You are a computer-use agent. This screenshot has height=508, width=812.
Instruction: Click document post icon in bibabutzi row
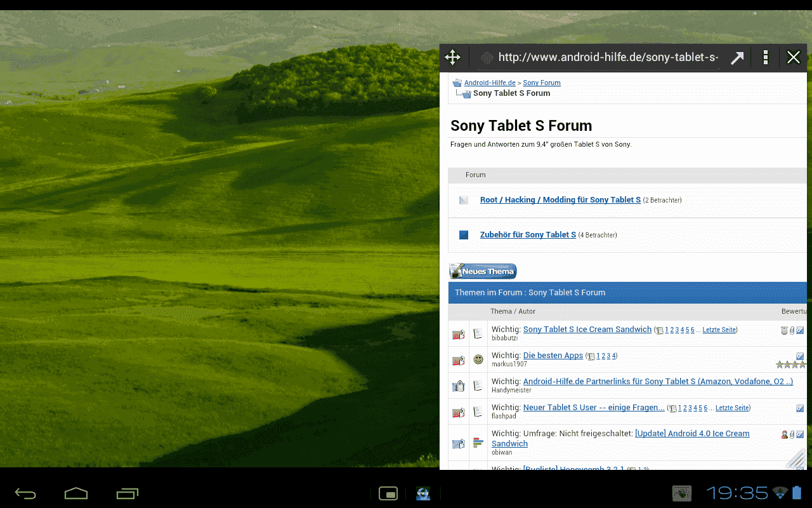(478, 333)
